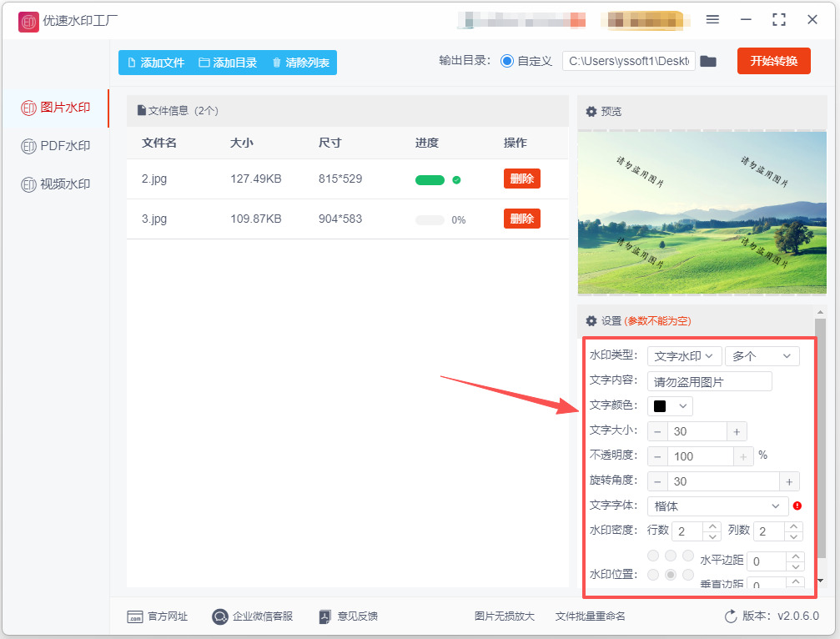840x639 pixels.
Task: Decrease opacity with minus button
Action: pos(657,456)
